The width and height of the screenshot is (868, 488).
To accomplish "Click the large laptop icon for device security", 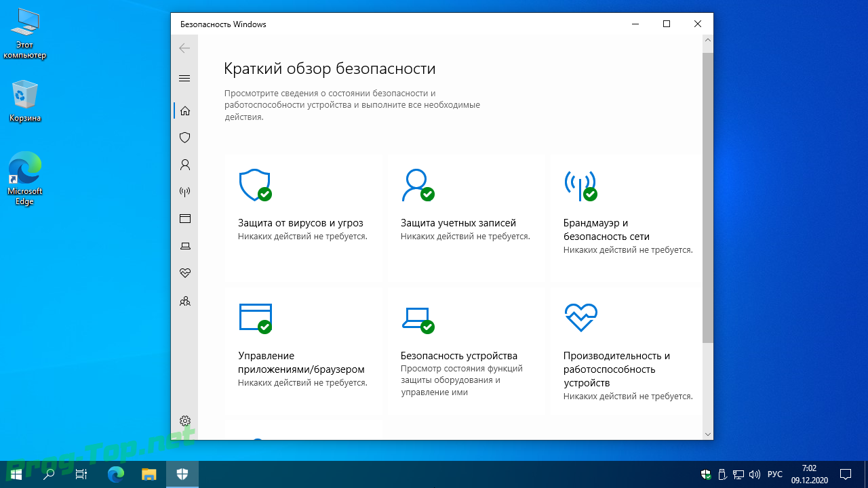I will (x=417, y=319).
